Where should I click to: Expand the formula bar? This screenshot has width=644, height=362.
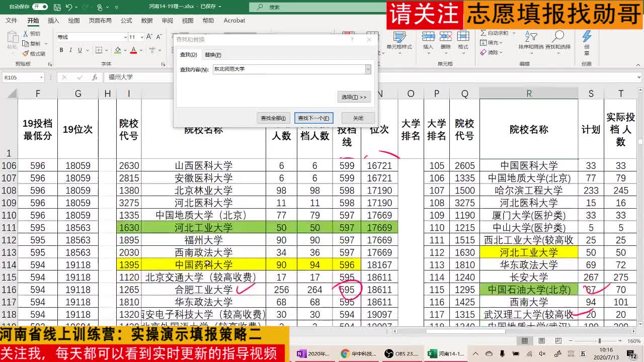[639, 77]
